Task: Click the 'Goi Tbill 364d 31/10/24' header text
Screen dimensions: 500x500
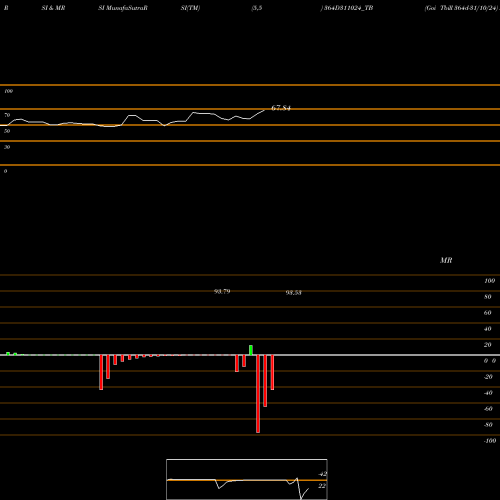Action: pyautogui.click(x=461, y=8)
